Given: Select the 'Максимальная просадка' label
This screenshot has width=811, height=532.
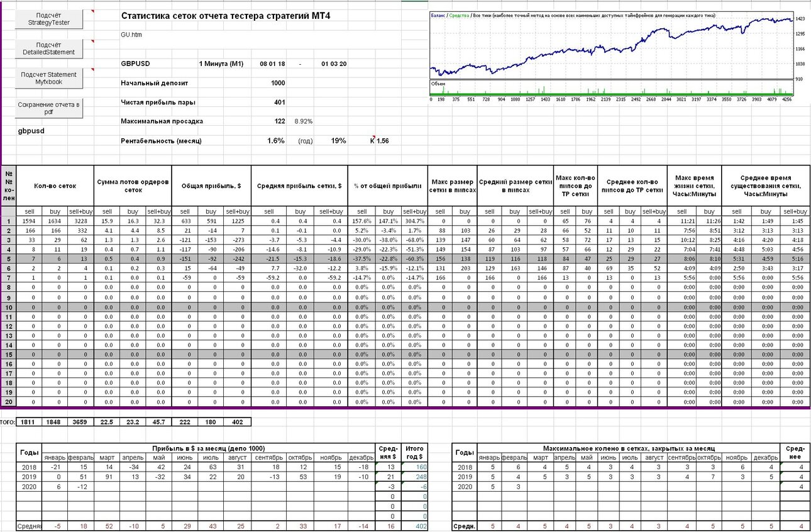Looking at the screenshot, I should point(162,121).
